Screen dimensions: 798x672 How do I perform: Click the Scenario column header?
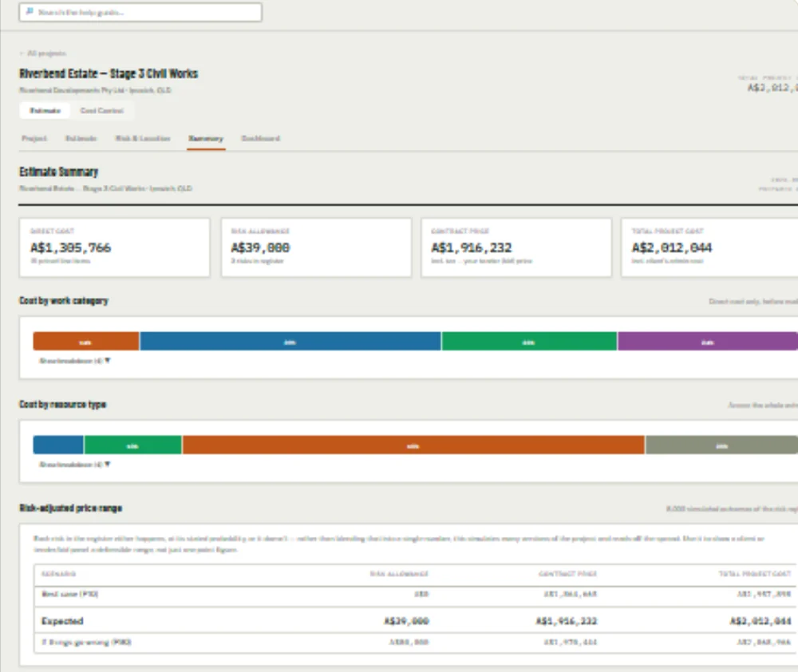tap(58, 574)
